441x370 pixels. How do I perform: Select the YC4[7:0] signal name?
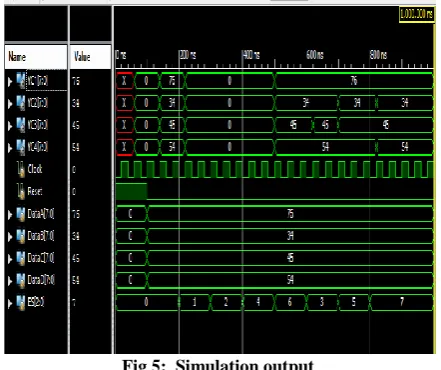tap(37, 147)
